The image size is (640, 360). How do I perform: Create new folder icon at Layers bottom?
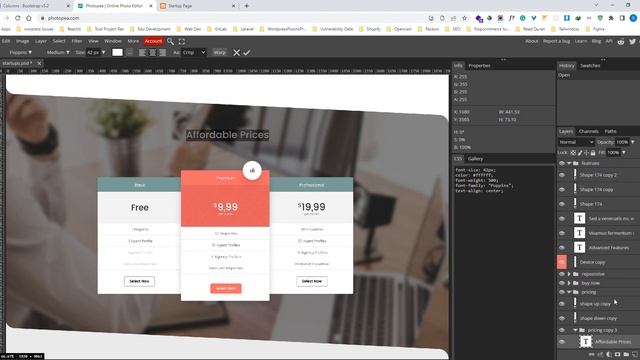626,355
